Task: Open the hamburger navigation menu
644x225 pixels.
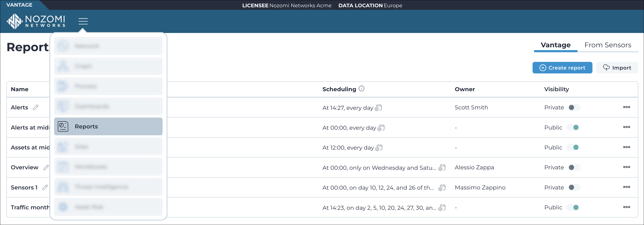Action: (x=83, y=21)
